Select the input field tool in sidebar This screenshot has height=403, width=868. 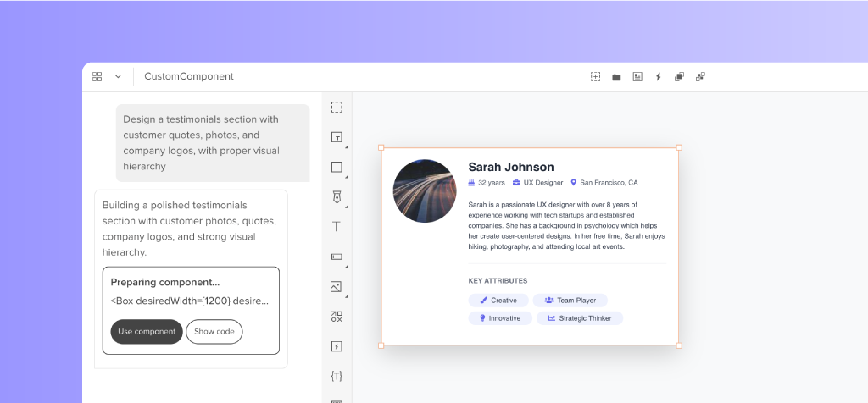(x=337, y=257)
